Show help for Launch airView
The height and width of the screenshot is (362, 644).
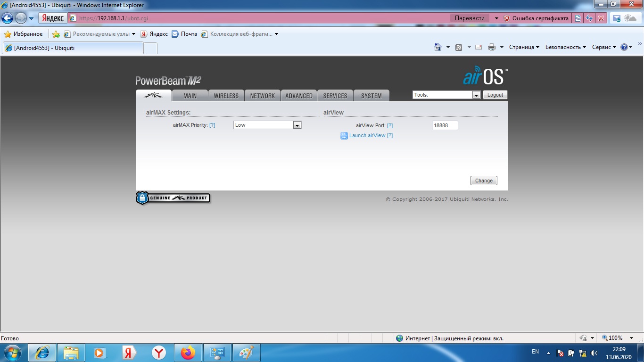click(x=390, y=135)
